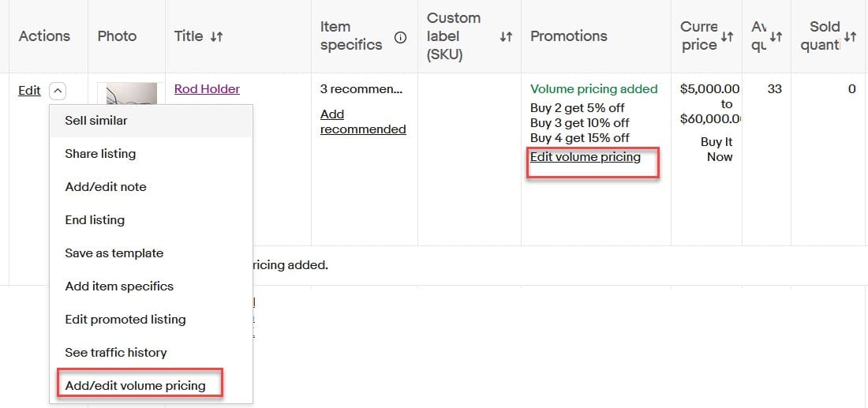Choose Add/edit volume pricing menu item
This screenshot has height=408, width=868.
point(135,386)
